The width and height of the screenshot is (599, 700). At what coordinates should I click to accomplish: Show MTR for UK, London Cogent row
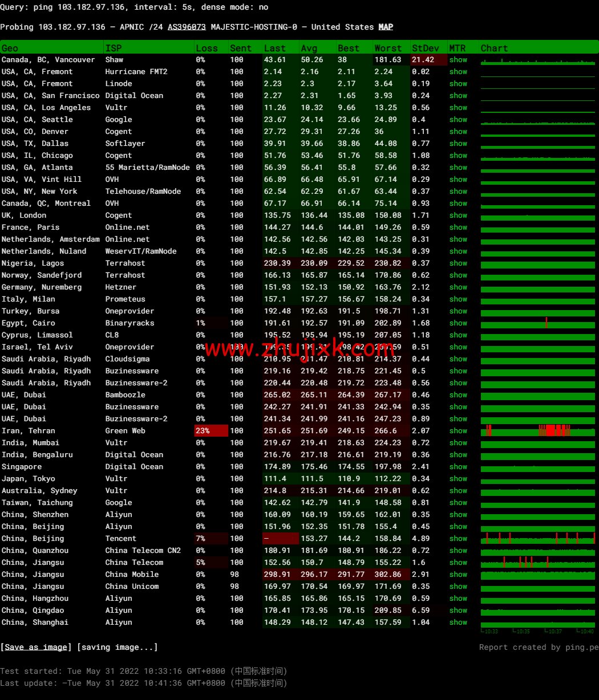click(458, 215)
